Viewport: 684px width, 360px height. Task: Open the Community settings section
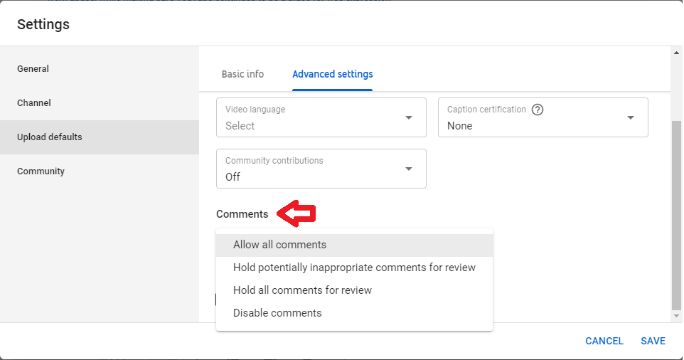tap(99, 171)
